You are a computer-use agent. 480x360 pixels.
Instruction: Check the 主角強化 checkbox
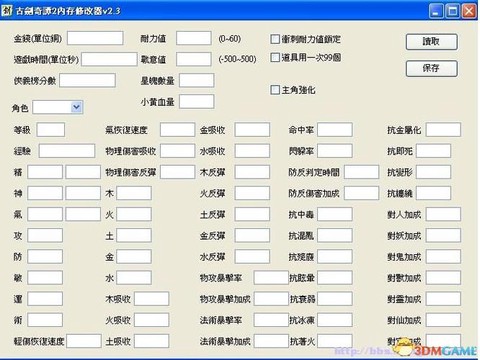[275, 90]
